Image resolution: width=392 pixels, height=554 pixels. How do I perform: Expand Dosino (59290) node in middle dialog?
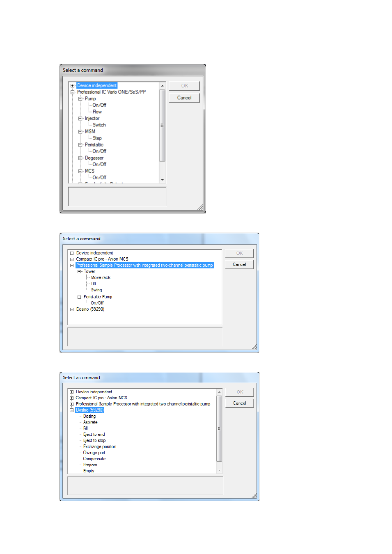[72, 309]
